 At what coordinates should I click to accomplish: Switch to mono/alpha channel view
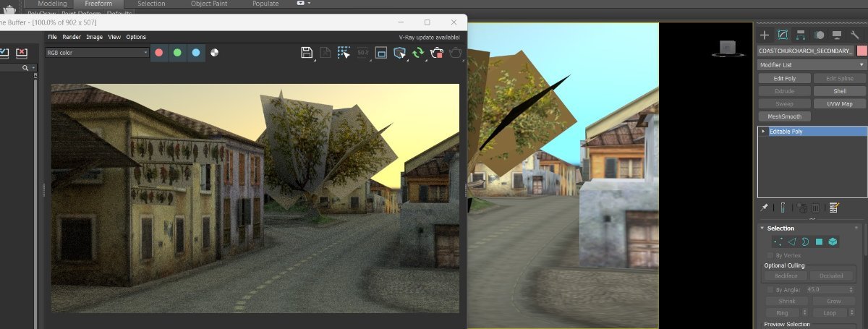pyautogui.click(x=215, y=53)
